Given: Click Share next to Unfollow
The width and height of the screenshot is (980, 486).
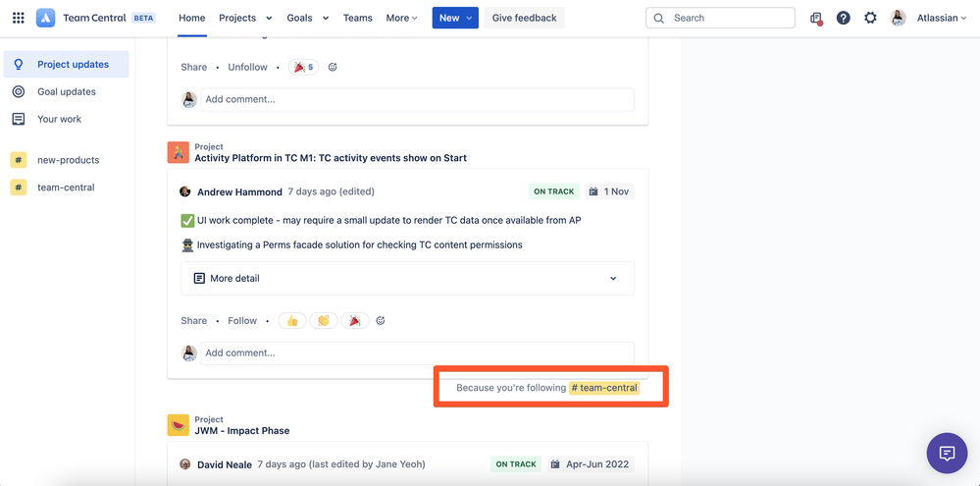Looking at the screenshot, I should 194,67.
